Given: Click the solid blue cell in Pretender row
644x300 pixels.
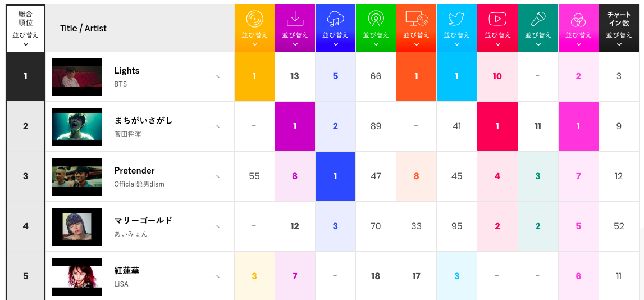Looking at the screenshot, I should [x=335, y=176].
